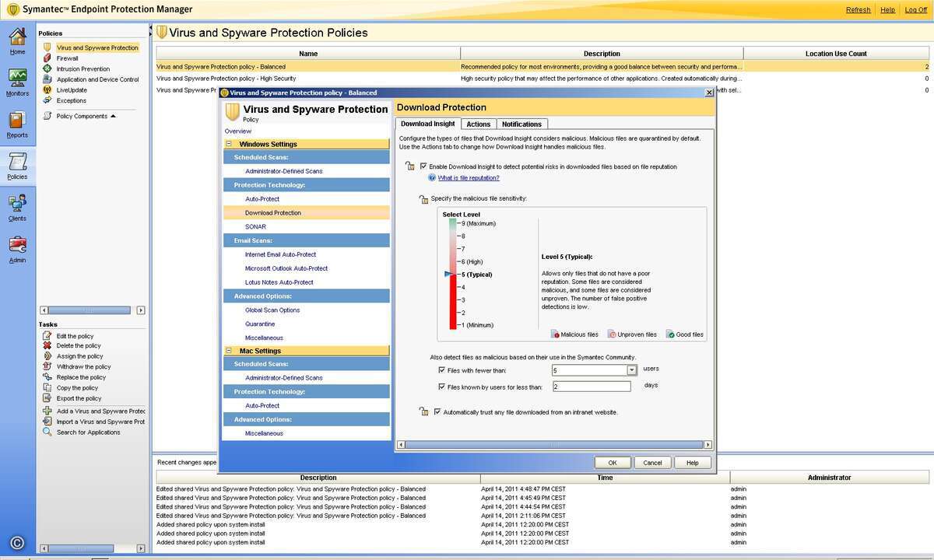Sort policies by Location Use Count column
The width and height of the screenshot is (934, 560).
tap(837, 54)
